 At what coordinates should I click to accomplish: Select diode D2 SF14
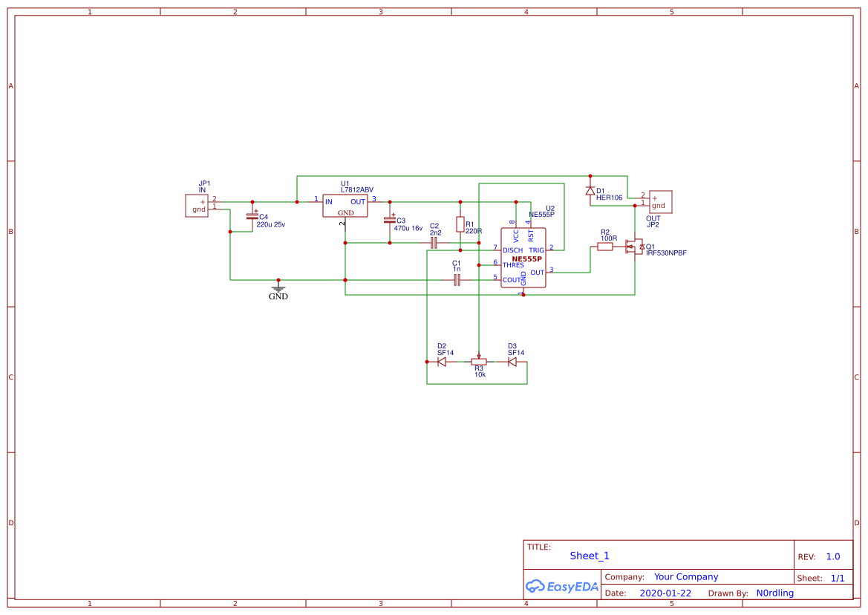(x=440, y=360)
